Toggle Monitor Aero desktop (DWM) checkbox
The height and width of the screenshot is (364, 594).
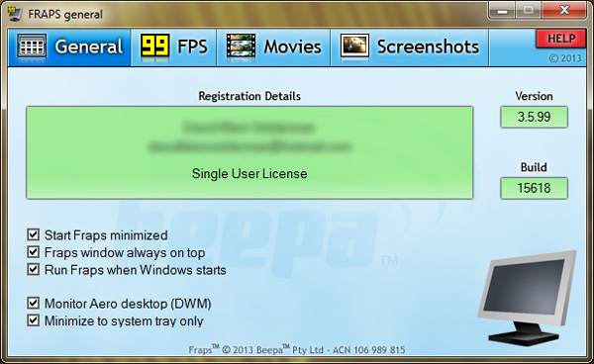pos(33,303)
